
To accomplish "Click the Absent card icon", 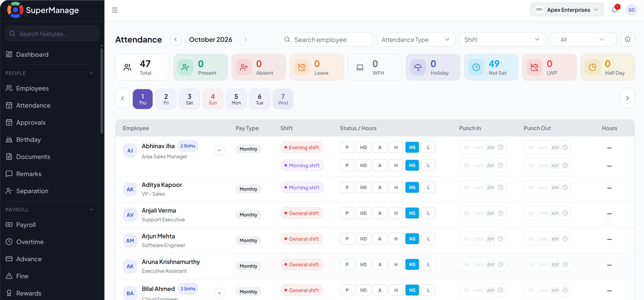I will [243, 67].
